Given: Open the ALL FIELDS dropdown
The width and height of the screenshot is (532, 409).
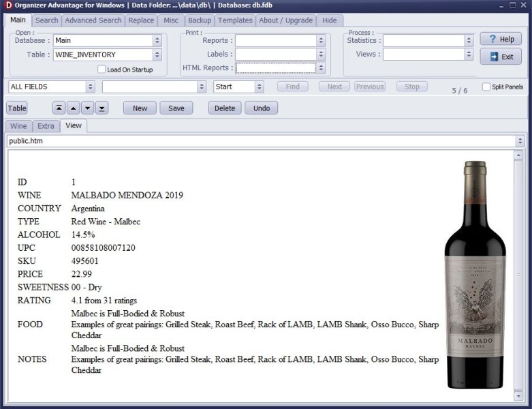Looking at the screenshot, I should pyautogui.click(x=90, y=87).
